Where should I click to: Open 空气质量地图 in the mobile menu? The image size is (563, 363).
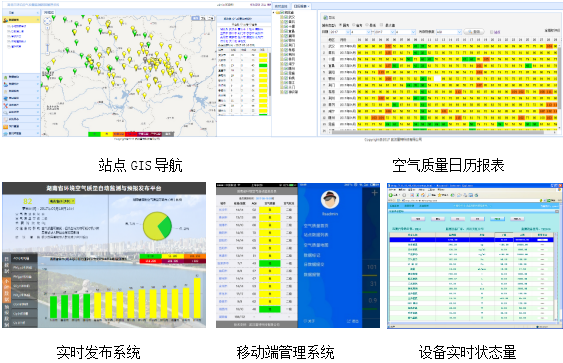pyautogui.click(x=316, y=245)
